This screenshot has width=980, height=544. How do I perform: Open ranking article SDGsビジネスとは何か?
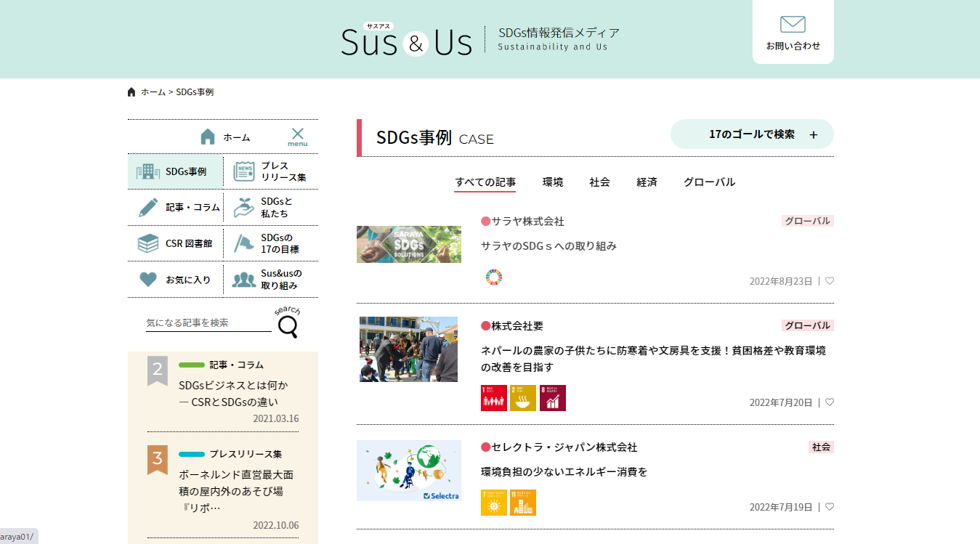233,394
